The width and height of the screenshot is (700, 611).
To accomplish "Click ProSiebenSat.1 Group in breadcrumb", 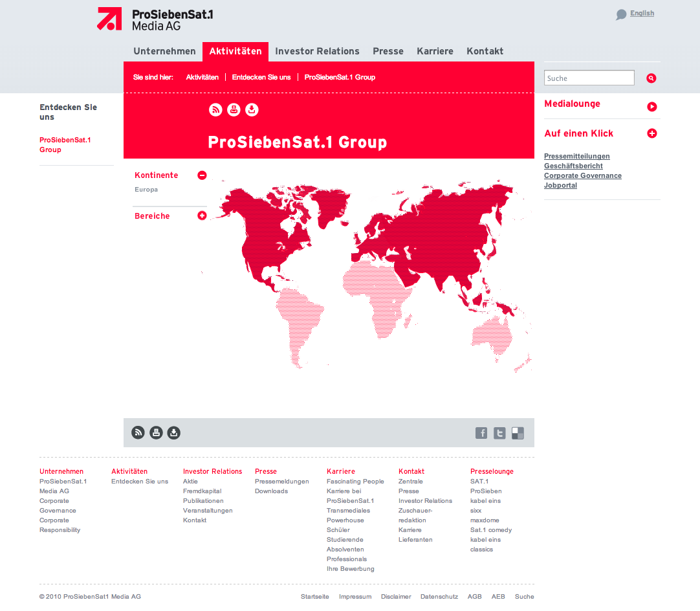I will pos(340,77).
